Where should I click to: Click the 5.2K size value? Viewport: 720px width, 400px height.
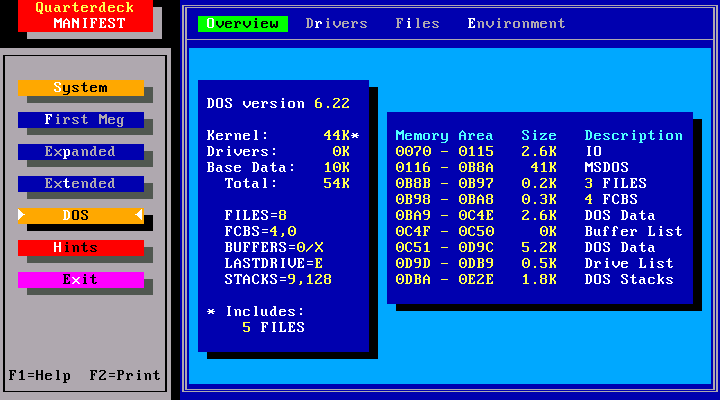point(539,248)
